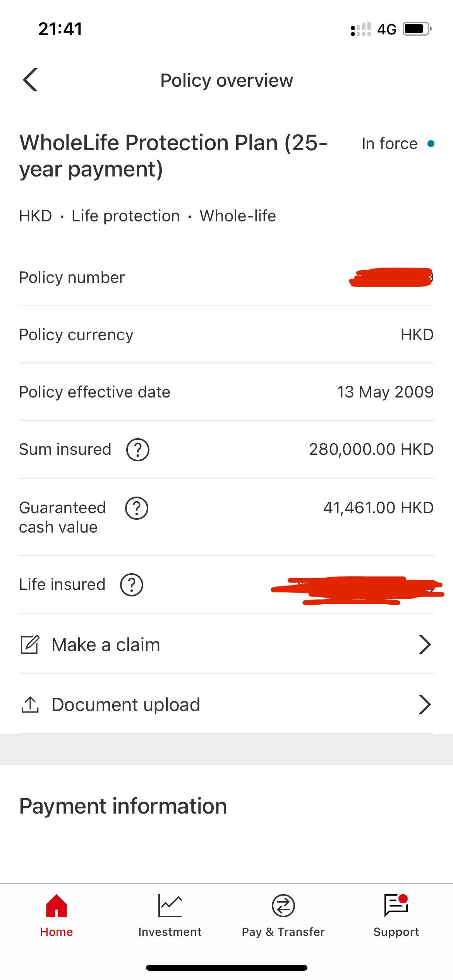Open the Support tab label
The height and width of the screenshot is (980, 453).
click(396, 932)
